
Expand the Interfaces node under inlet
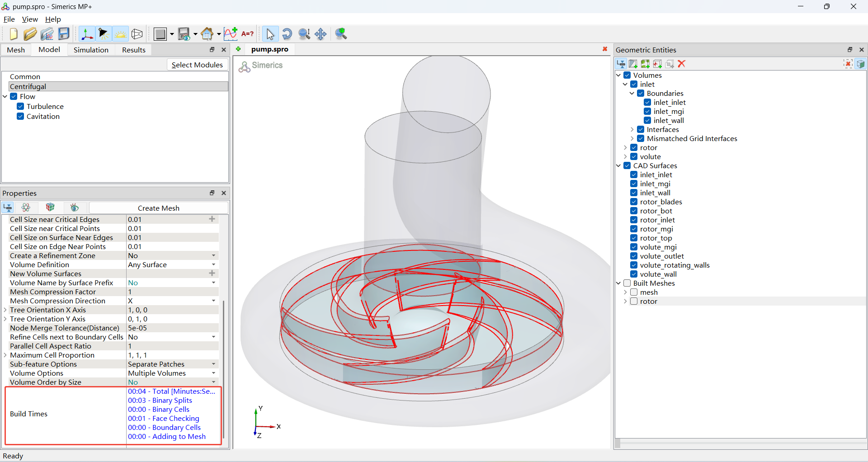(632, 129)
